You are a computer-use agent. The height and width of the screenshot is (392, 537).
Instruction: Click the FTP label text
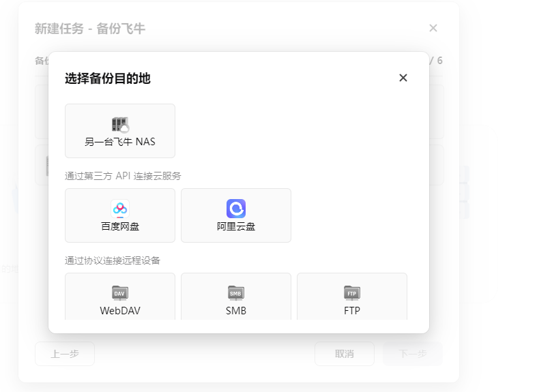(x=352, y=311)
